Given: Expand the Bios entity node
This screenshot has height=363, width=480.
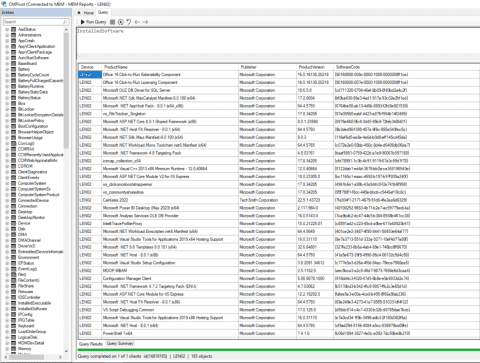Looking at the screenshot, I should coord(7,103).
